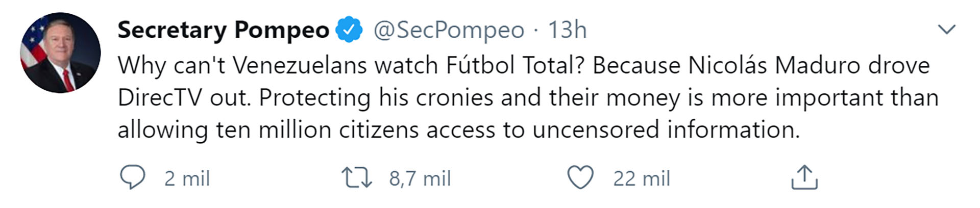
Task: Click the word DirecTV in the tweet
Action: point(160,97)
